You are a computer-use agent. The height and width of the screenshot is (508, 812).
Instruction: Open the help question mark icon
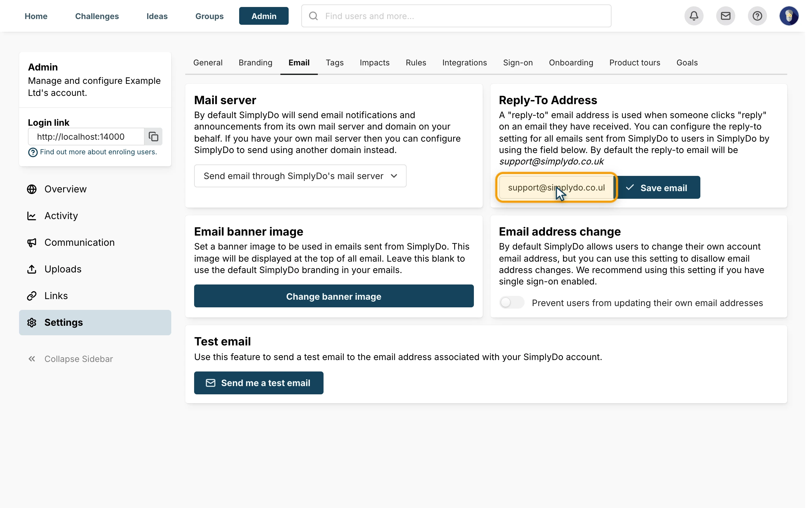(x=757, y=16)
